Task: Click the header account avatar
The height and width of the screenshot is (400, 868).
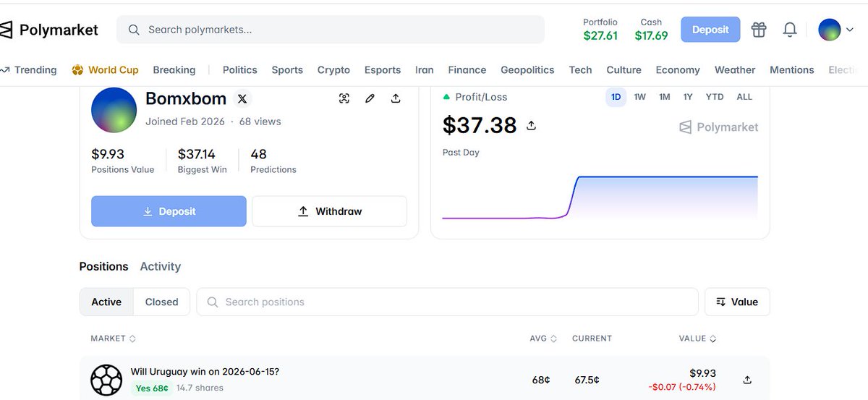Action: pos(830,30)
